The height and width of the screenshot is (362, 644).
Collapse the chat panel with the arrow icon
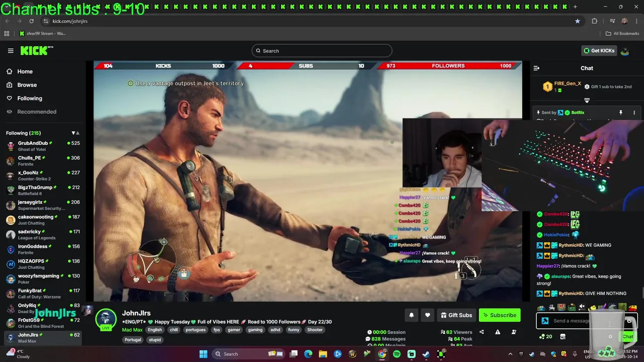click(x=536, y=68)
